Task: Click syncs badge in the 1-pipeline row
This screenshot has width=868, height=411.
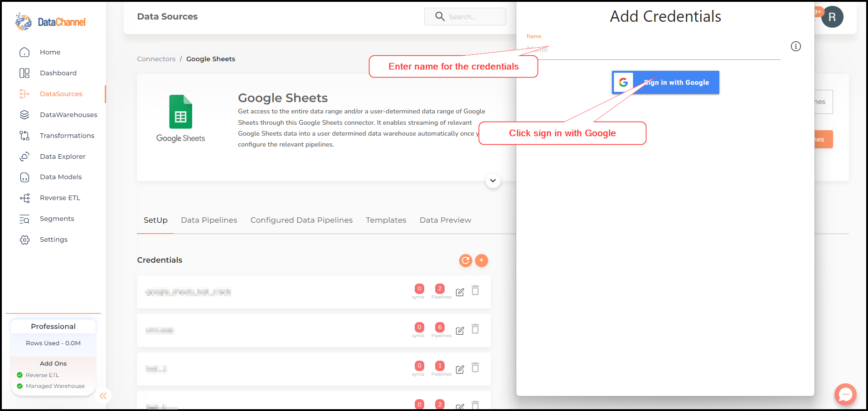Action: coord(419,366)
